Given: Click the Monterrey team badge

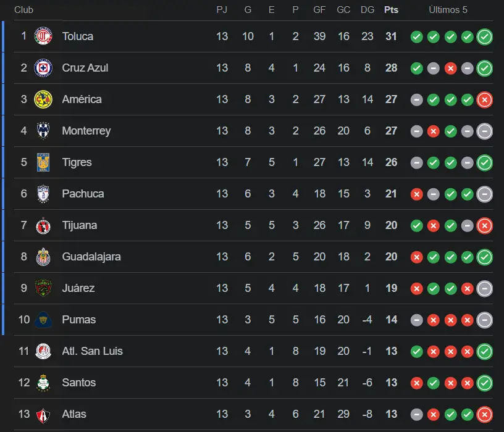Looking at the screenshot, I should (43, 131).
